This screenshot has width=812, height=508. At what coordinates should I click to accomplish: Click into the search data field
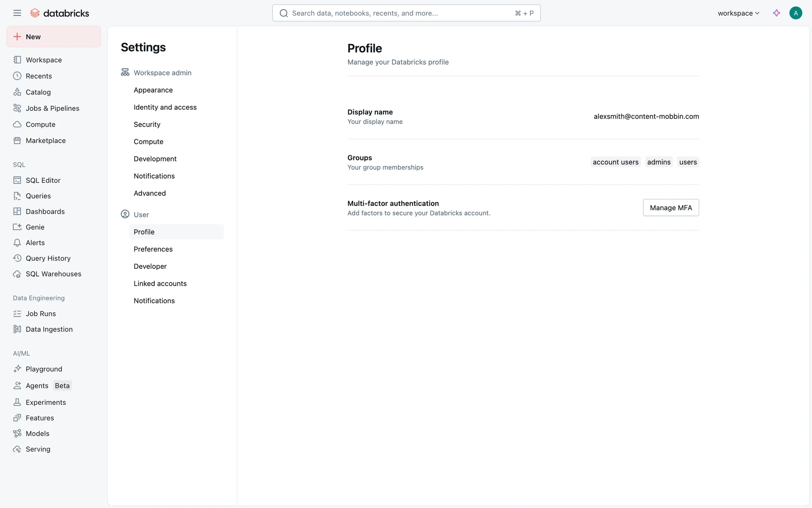pyautogui.click(x=402, y=13)
